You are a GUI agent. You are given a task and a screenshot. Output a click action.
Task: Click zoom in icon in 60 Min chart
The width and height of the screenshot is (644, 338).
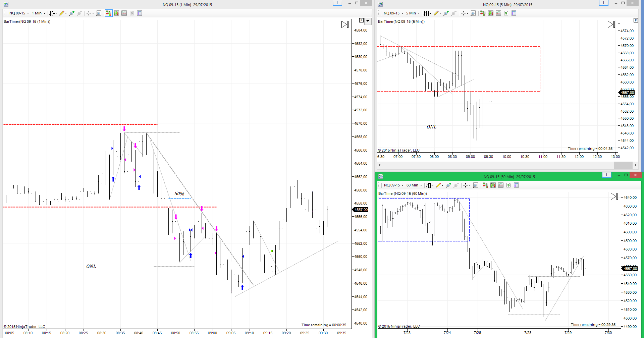pyautogui.click(x=448, y=185)
